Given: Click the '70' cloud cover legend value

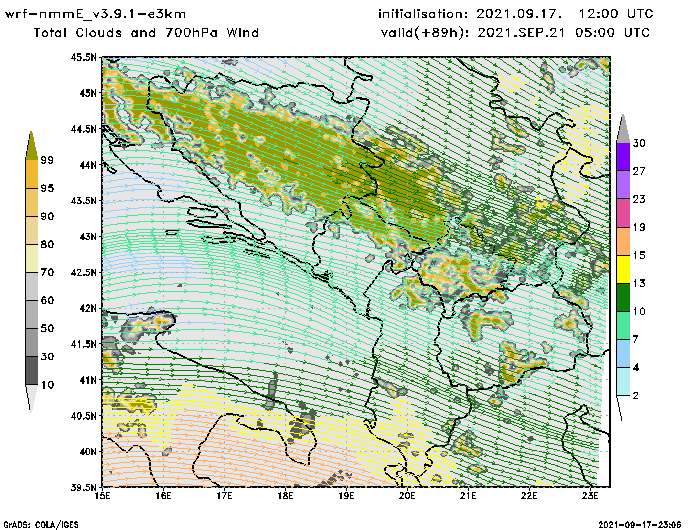Looking at the screenshot, I should pos(47,272).
